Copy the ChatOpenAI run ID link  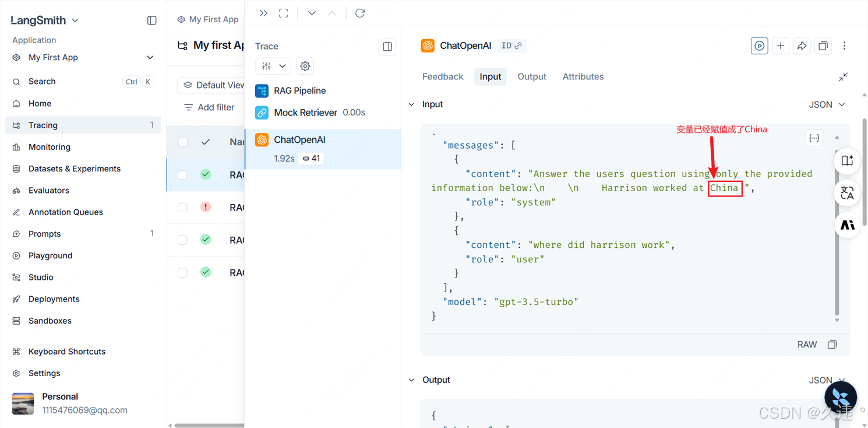click(511, 45)
